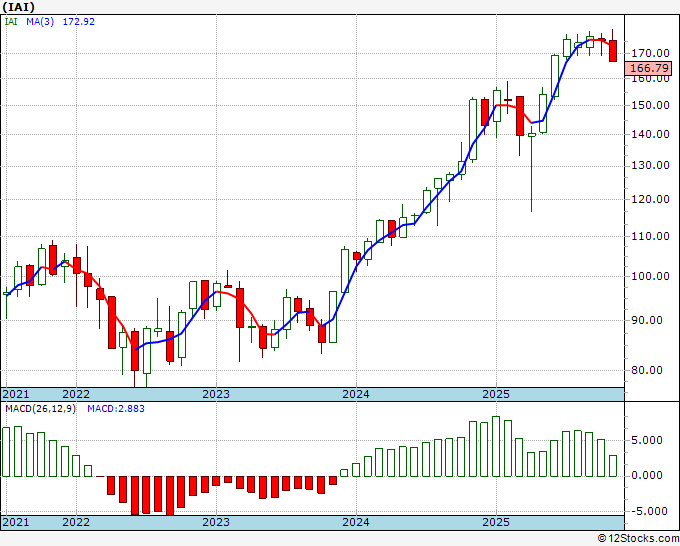Click the 2024 label under MACD panel
Image resolution: width=680 pixels, height=546 pixels.
356,522
